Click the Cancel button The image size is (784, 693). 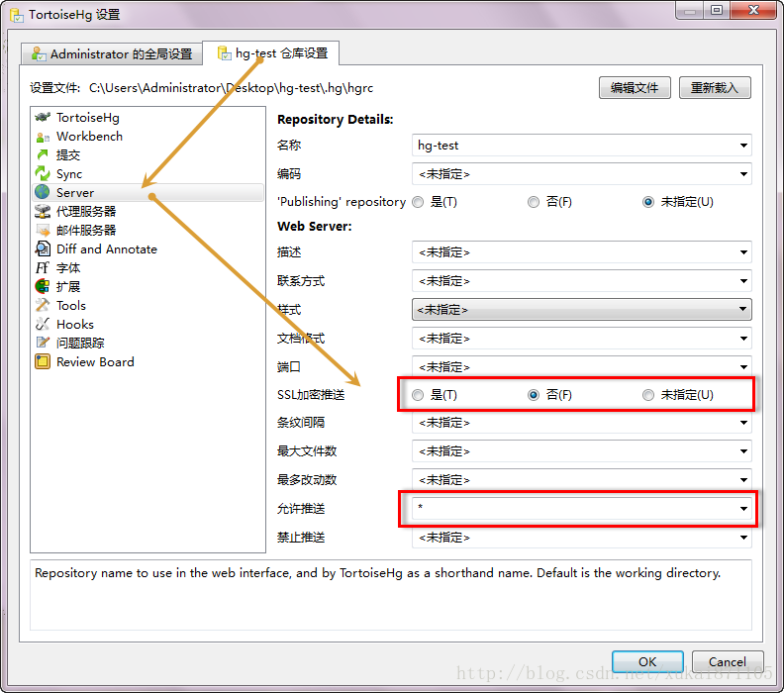(727, 662)
